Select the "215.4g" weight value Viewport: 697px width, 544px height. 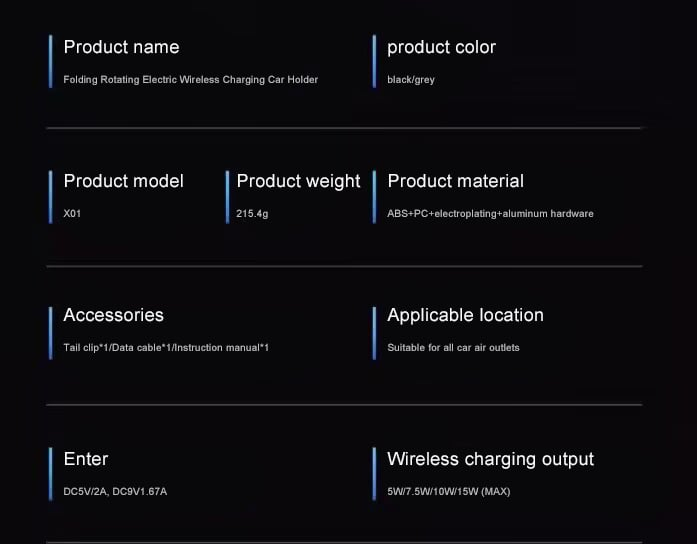(x=252, y=214)
